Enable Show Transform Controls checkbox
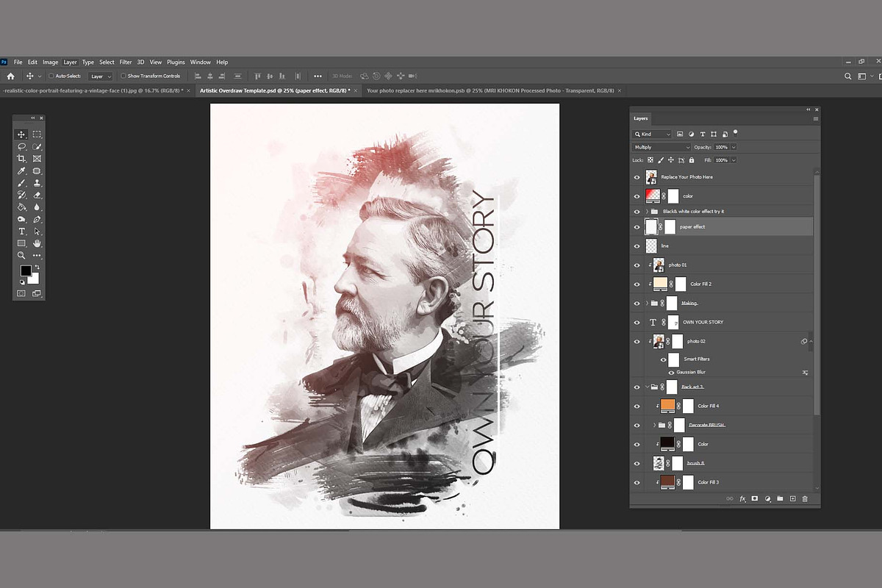 coord(123,76)
